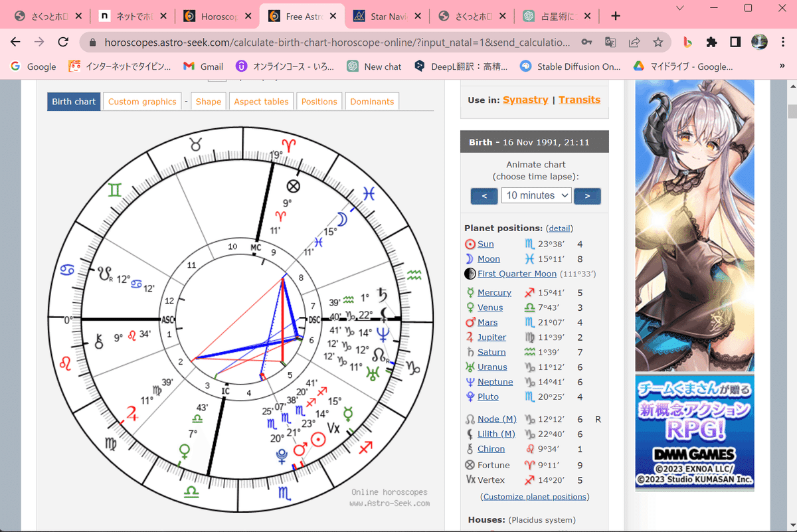Screen dimensions: 797x532
Task: Click the Vertex position text
Action: tap(491, 480)
